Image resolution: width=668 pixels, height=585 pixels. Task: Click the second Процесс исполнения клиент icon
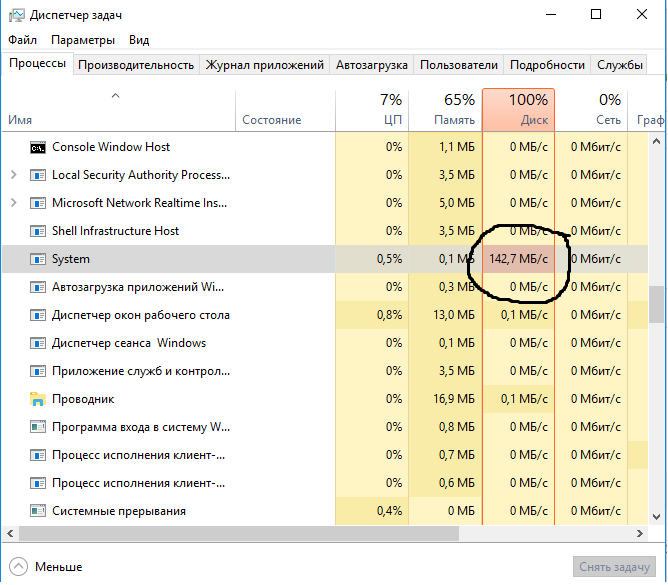[38, 484]
